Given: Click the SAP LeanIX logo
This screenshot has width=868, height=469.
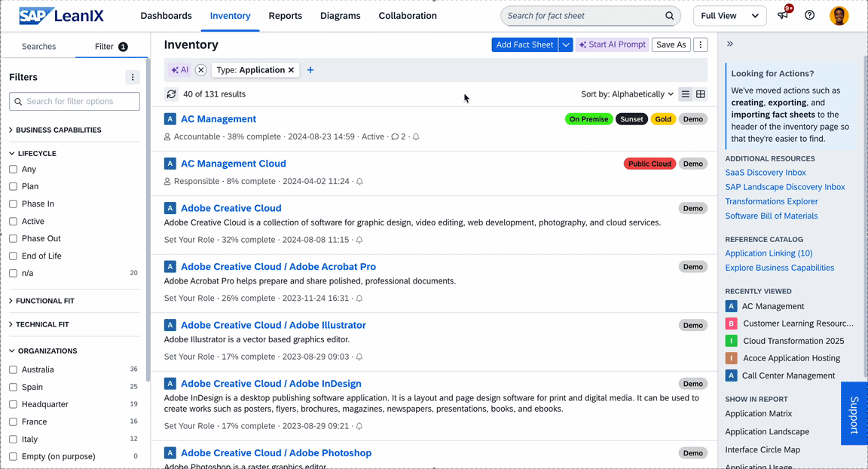Looking at the screenshot, I should point(61,16).
